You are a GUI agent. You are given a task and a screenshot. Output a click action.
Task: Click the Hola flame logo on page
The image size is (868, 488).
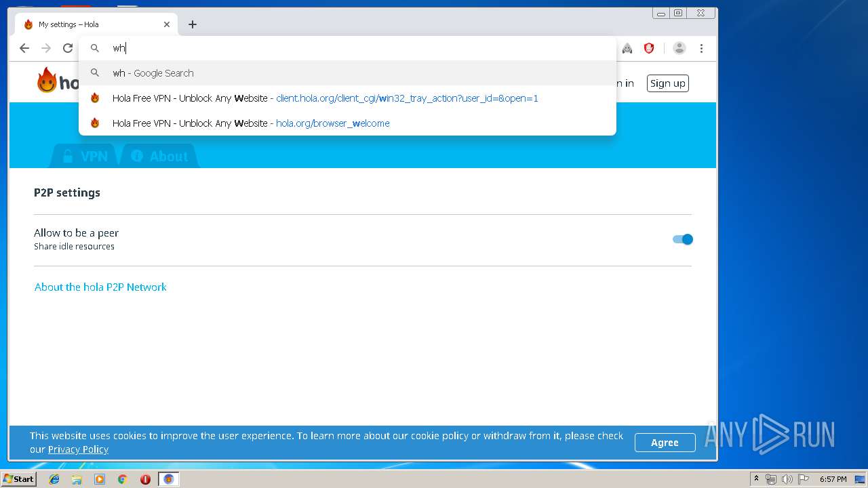[x=47, y=81]
